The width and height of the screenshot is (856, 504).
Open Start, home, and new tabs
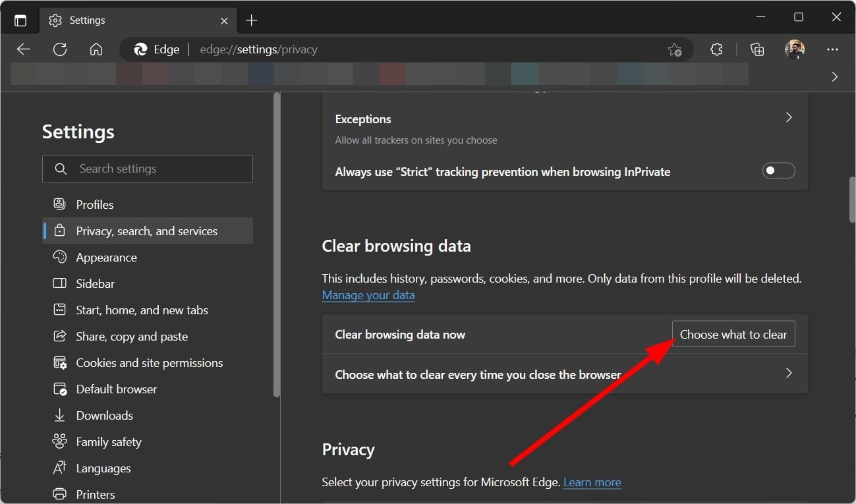click(x=148, y=310)
